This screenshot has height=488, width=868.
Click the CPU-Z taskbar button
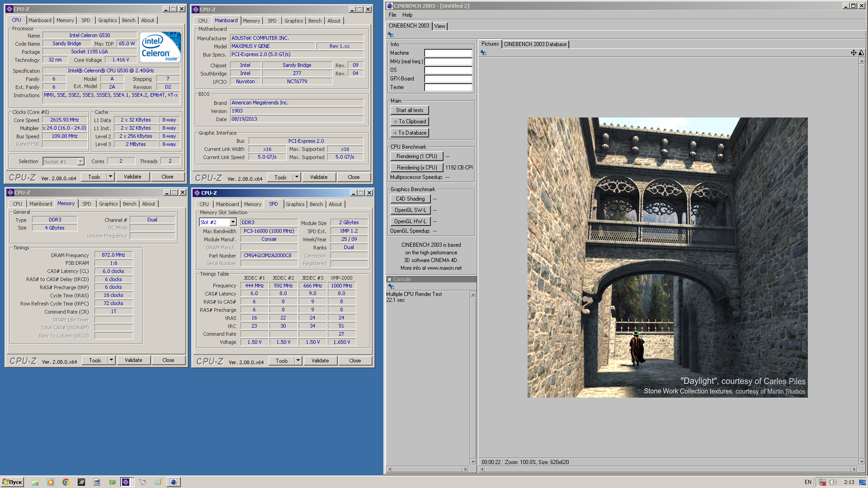[126, 482]
